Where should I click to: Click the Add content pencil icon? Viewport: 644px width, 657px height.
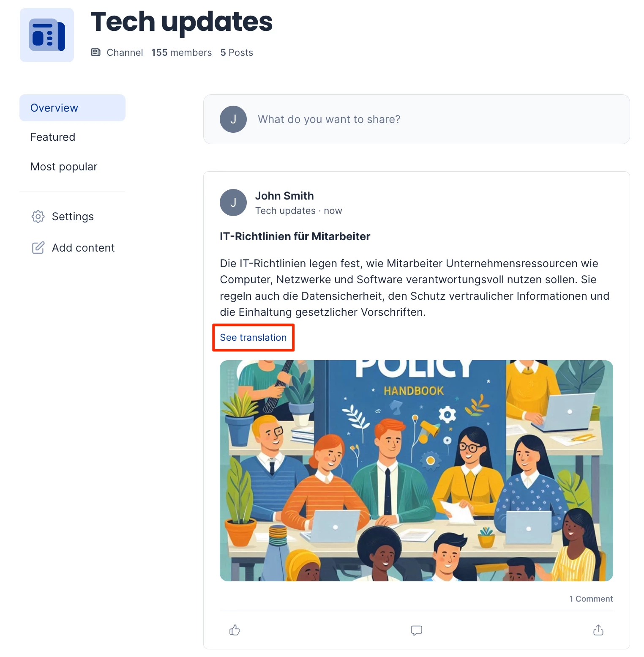(x=38, y=248)
